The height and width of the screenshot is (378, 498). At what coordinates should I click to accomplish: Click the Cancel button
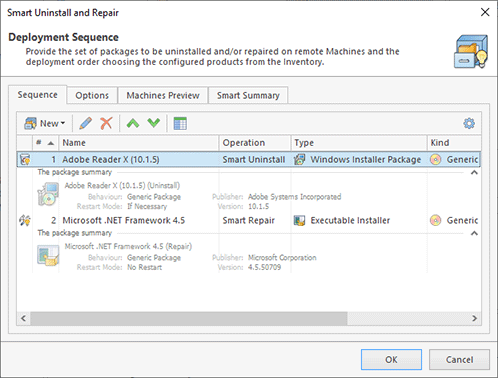pyautogui.click(x=459, y=360)
